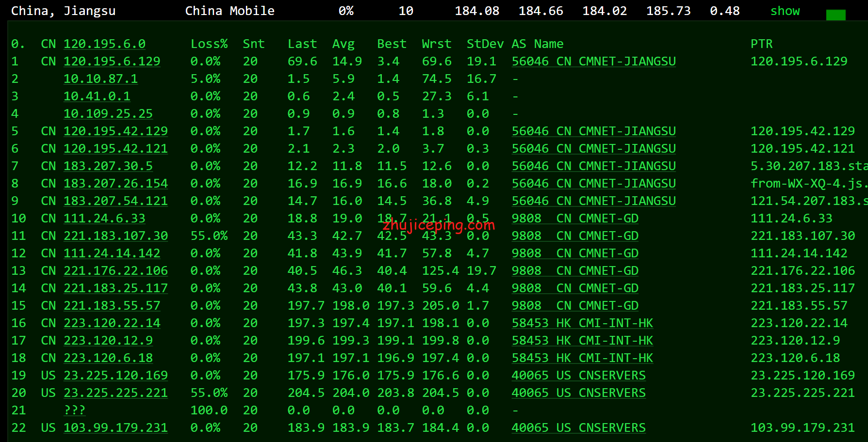868x442 pixels.
Task: Open hop 15 IP 221.183.55.57 link
Action: click(x=112, y=305)
